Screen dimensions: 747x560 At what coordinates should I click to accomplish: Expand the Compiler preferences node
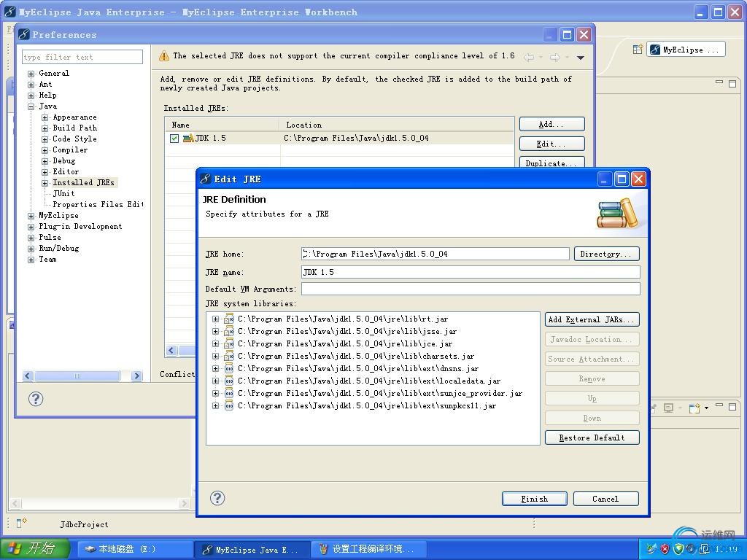point(44,150)
